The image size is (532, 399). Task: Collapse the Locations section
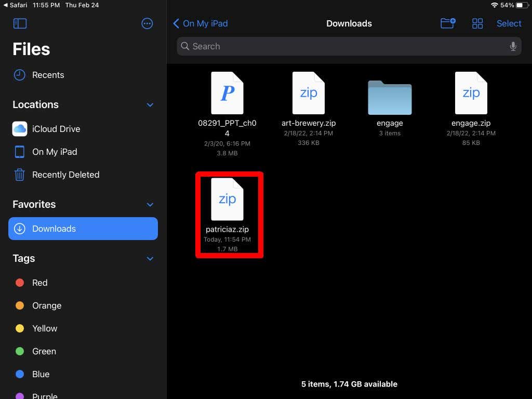tap(150, 104)
